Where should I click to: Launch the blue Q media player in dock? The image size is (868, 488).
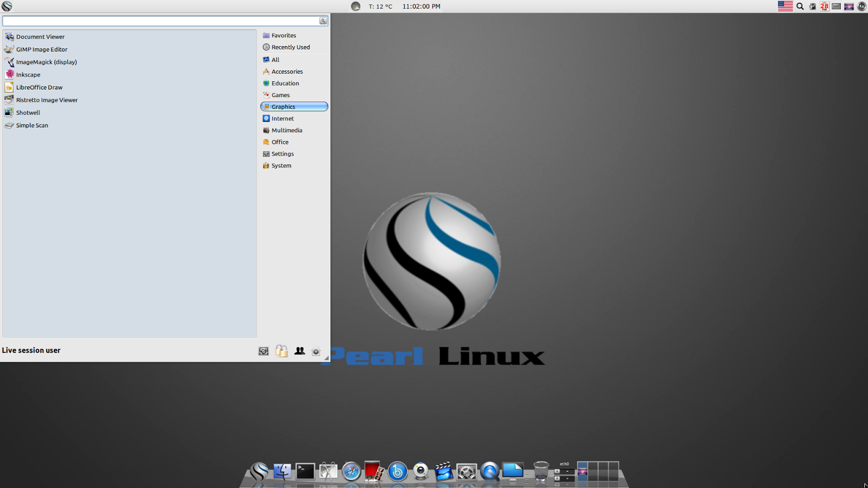489,471
